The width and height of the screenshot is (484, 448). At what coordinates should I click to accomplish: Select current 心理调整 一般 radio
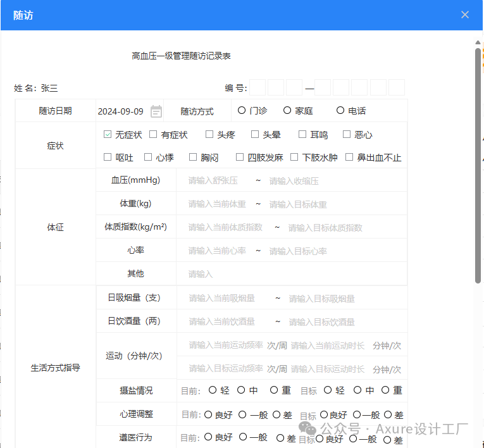(242, 414)
